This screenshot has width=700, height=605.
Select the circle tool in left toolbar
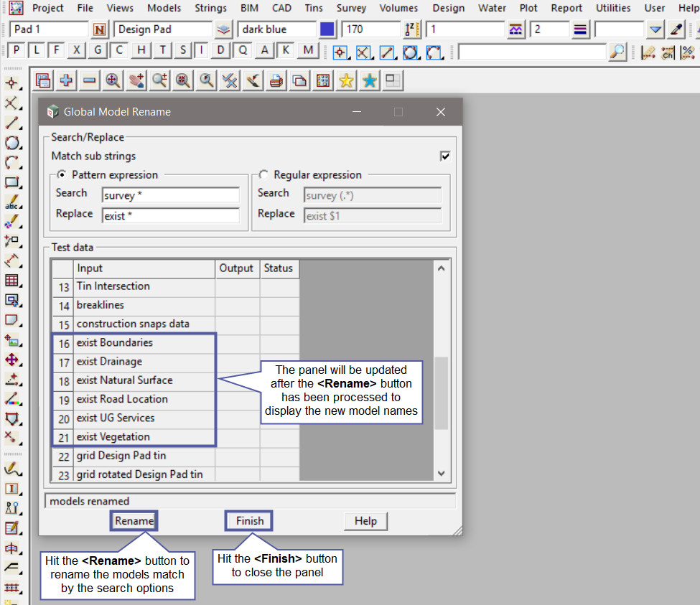click(11, 143)
